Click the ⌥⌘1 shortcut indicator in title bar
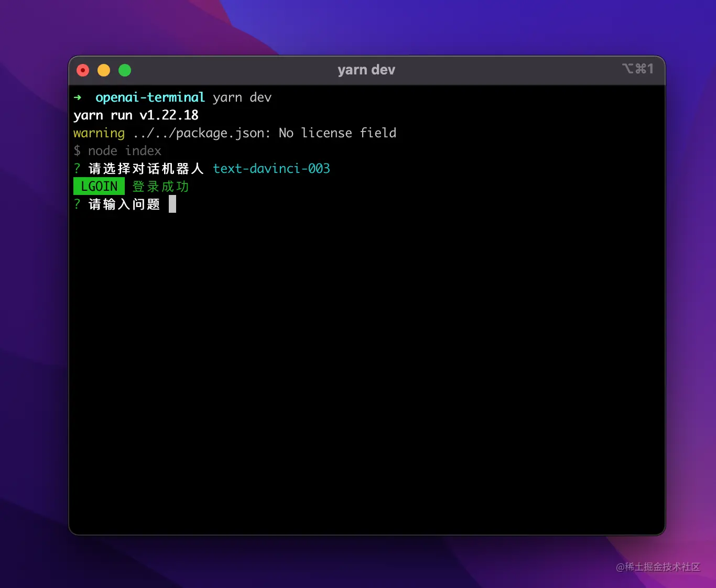The height and width of the screenshot is (588, 716). tap(637, 69)
